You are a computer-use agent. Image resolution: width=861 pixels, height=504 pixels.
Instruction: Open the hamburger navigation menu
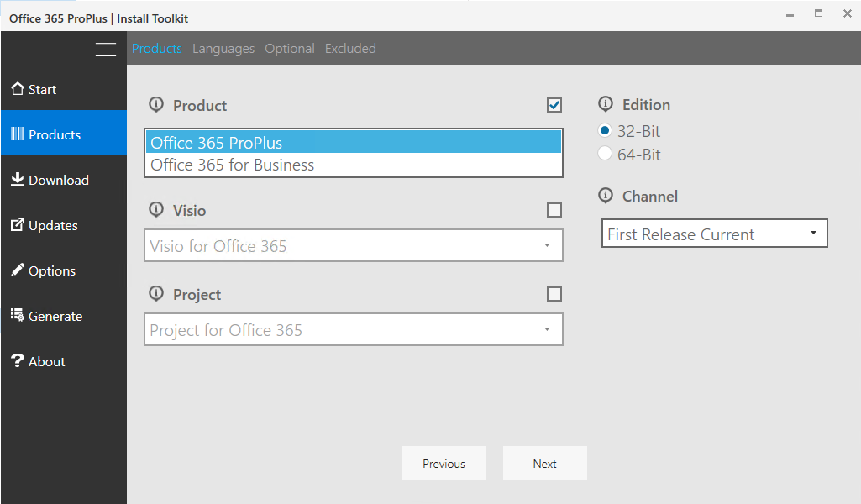pyautogui.click(x=106, y=49)
